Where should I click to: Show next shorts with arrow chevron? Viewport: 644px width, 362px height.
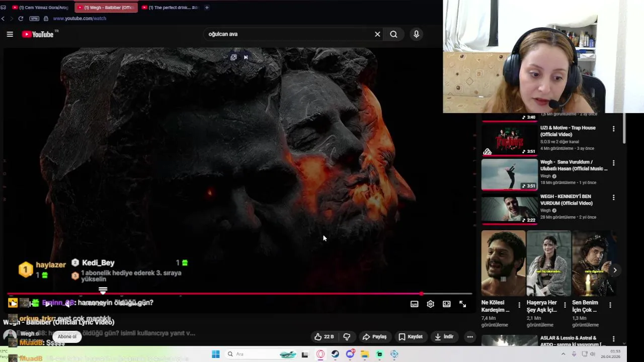click(x=615, y=270)
